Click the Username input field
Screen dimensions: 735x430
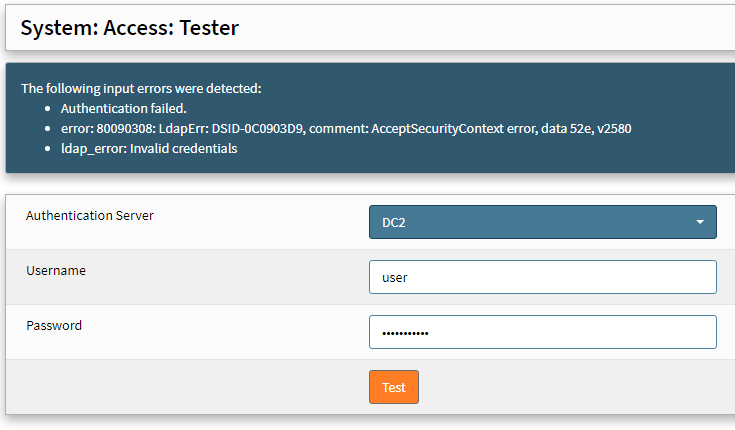(542, 277)
